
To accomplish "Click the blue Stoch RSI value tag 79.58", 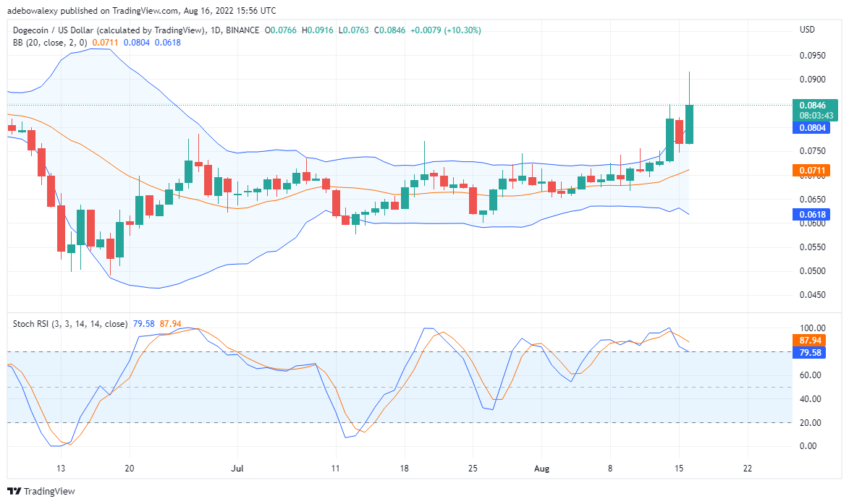I will click(x=809, y=353).
